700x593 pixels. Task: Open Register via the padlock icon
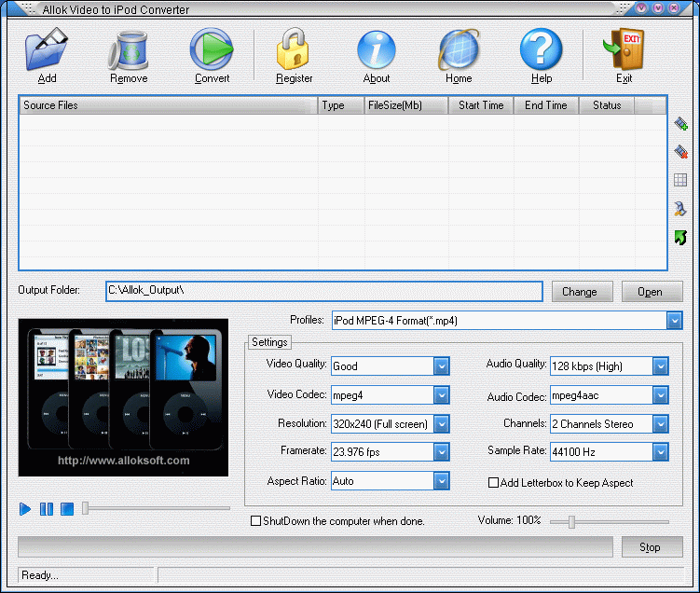click(295, 50)
